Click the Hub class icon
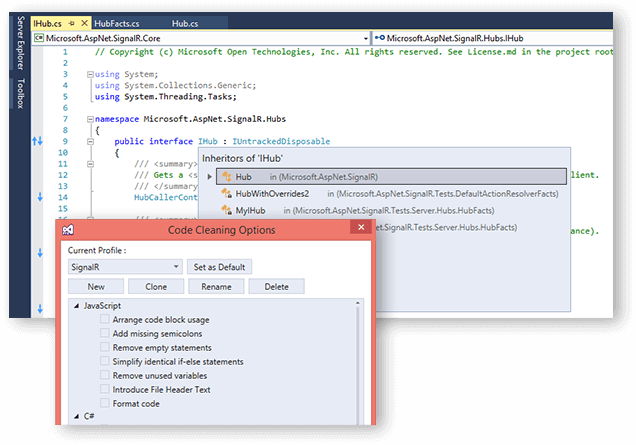Screen dimensions: 636x445 tap(227, 176)
